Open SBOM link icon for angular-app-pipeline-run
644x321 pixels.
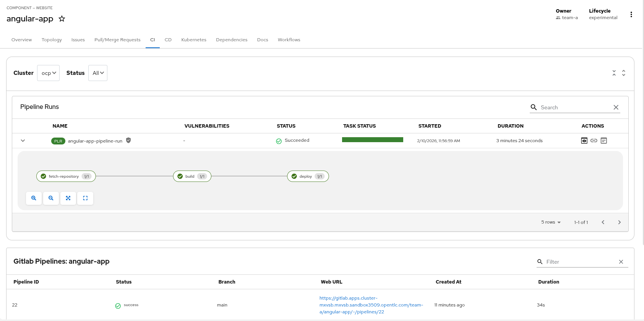pos(594,141)
